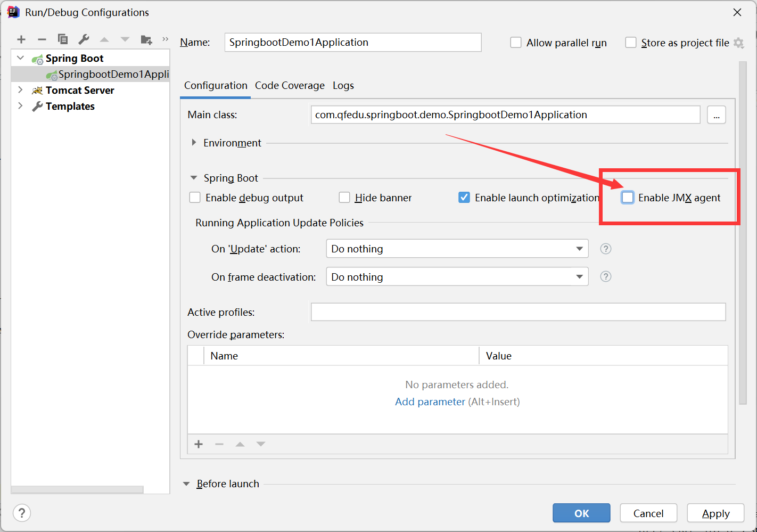This screenshot has width=757, height=532.
Task: Open edit templates wrench icon
Action: [84, 39]
